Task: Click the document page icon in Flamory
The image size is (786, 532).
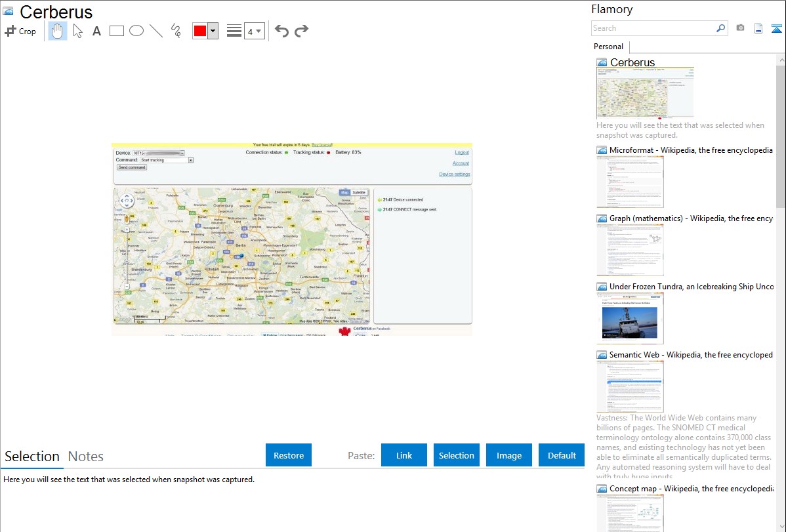Action: [x=758, y=28]
